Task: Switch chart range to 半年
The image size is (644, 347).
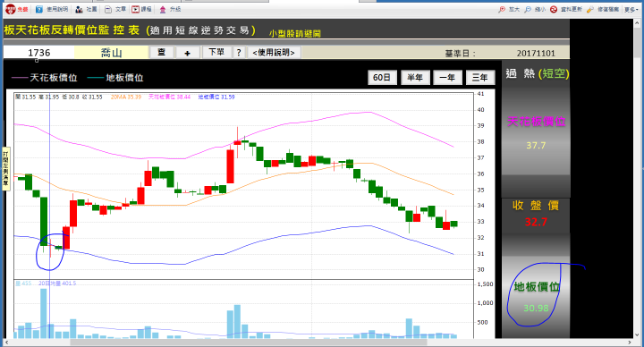Action: pos(415,77)
